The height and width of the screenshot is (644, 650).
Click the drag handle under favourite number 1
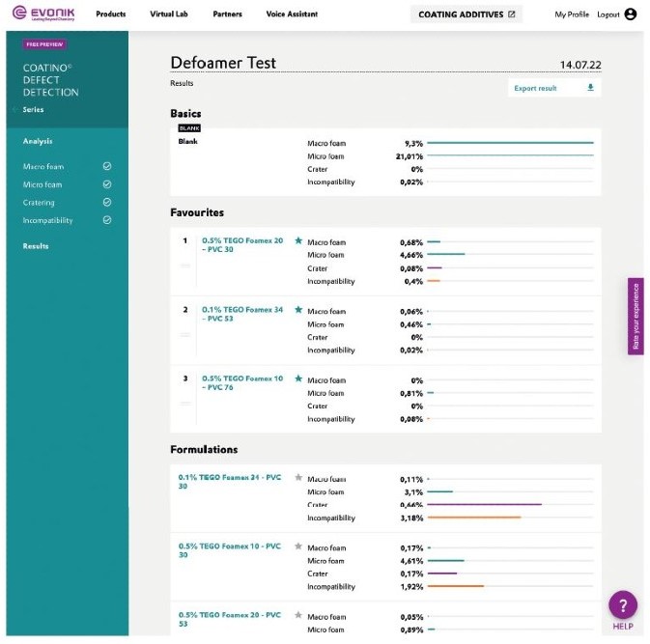185,266
